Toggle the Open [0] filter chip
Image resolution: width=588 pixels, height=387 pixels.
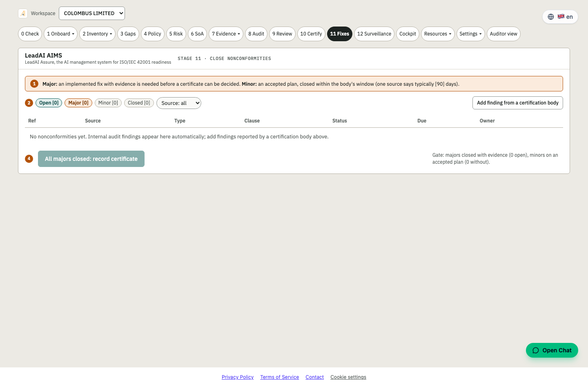point(49,103)
